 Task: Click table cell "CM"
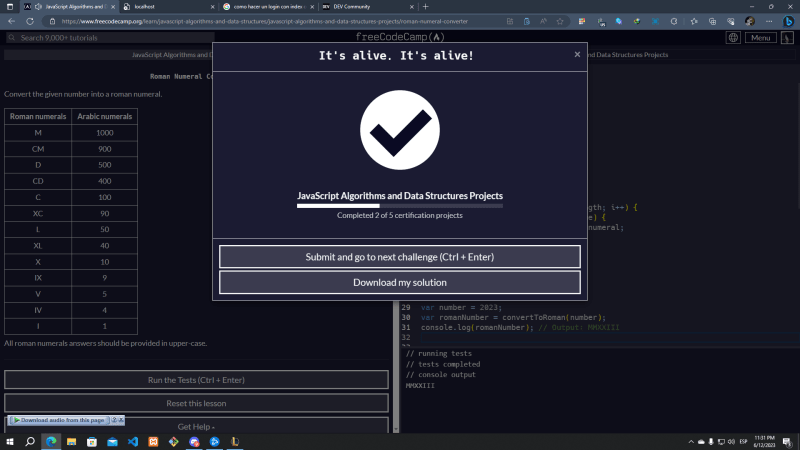click(x=38, y=149)
